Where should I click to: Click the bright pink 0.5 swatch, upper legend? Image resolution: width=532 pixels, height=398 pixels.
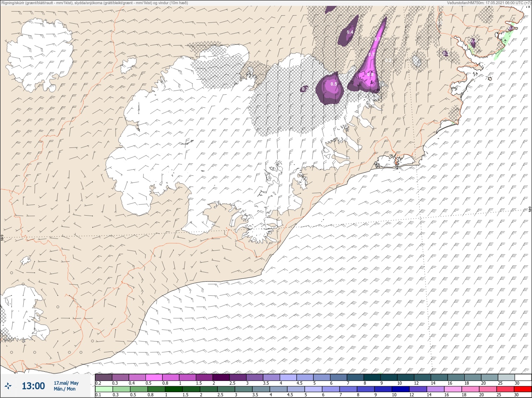click(154, 377)
